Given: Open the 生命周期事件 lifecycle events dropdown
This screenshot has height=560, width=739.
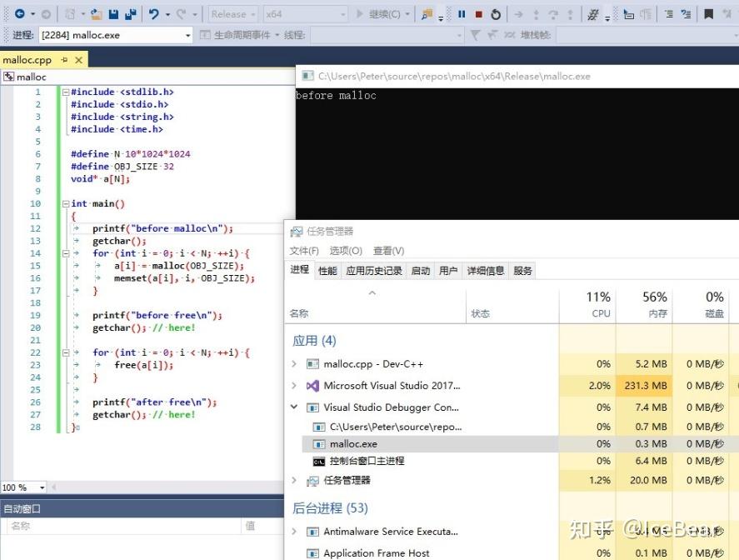Looking at the screenshot, I should (239, 35).
